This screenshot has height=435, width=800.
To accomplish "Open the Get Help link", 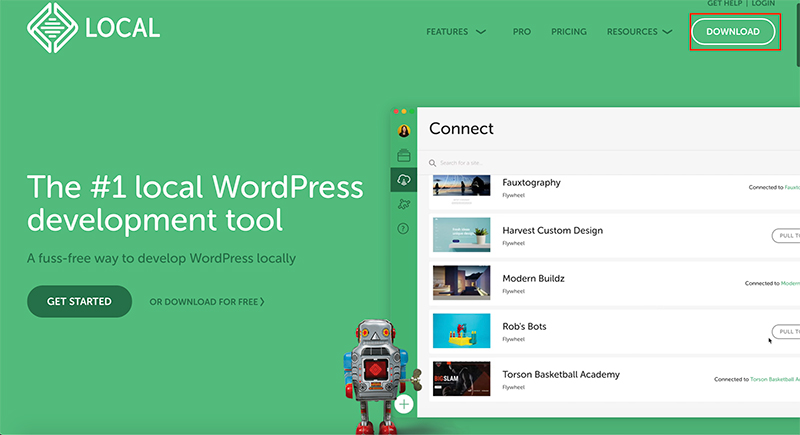I will click(724, 4).
